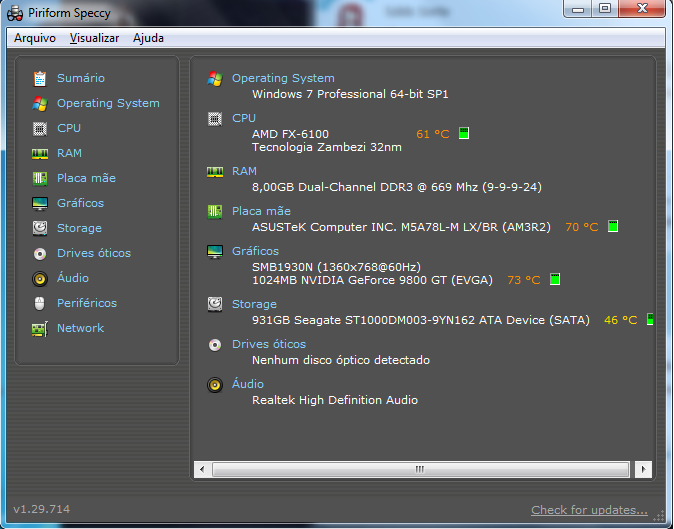This screenshot has height=529, width=674.
Task: Click the Speccy app icon in title bar
Action: (x=15, y=13)
